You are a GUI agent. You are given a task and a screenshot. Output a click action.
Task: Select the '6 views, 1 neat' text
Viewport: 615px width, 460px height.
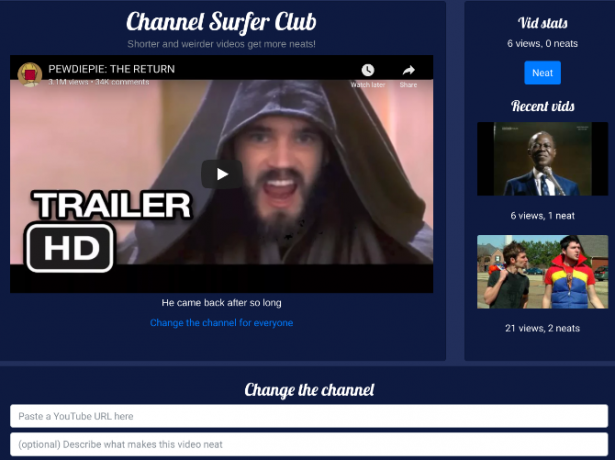pos(542,216)
